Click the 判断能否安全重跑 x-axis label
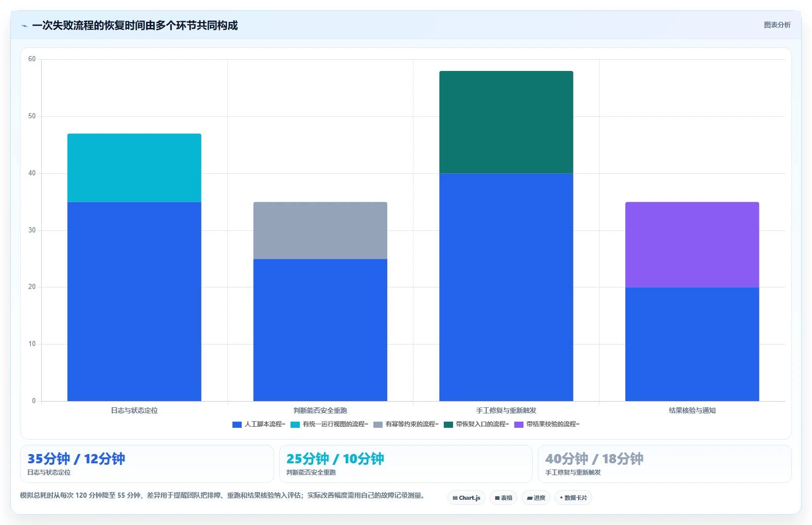The image size is (812, 525). (320, 410)
